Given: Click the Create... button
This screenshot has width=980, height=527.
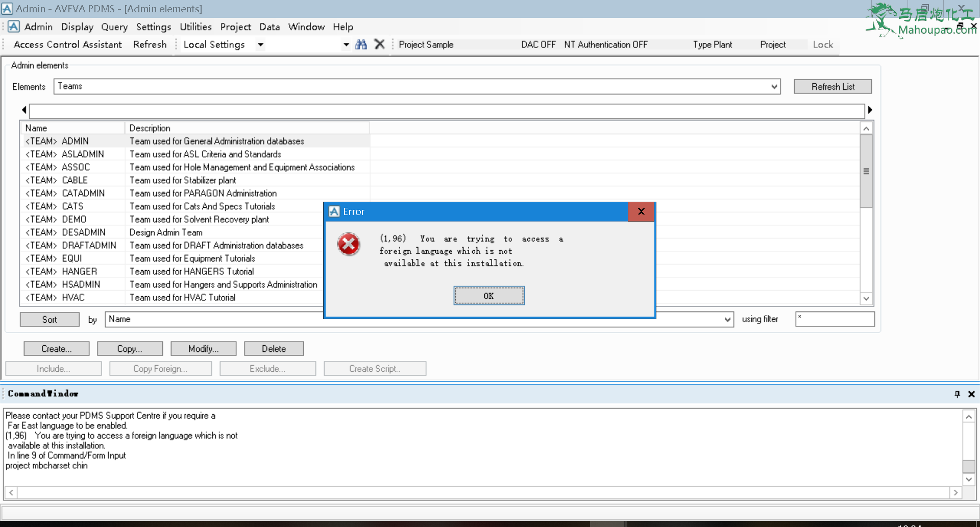Looking at the screenshot, I should [x=57, y=349].
